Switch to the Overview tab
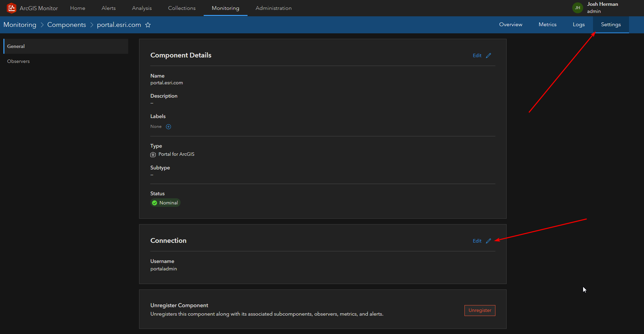The image size is (644, 334). [x=510, y=24]
